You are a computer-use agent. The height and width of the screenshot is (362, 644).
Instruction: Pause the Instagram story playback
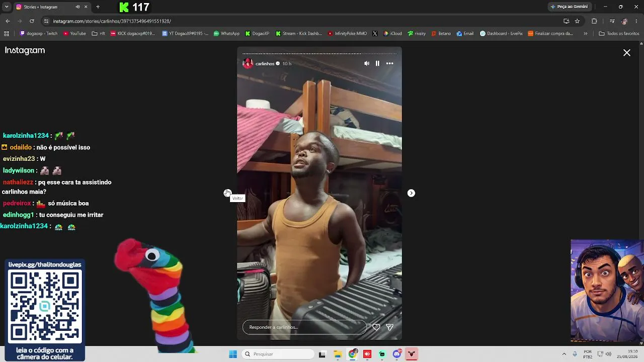point(377,63)
